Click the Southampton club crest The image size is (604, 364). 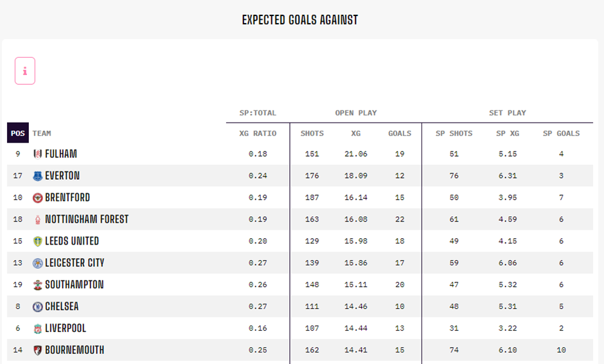tap(37, 285)
